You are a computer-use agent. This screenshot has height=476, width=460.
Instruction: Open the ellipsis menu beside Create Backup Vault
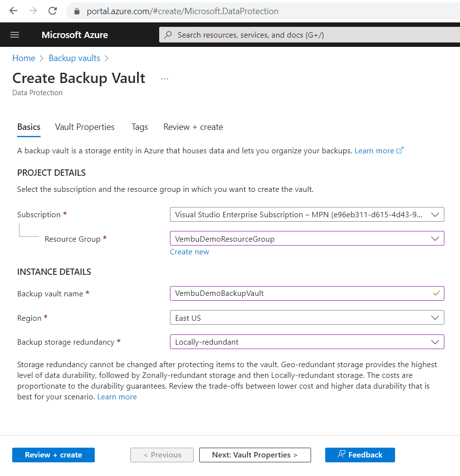[x=165, y=79]
